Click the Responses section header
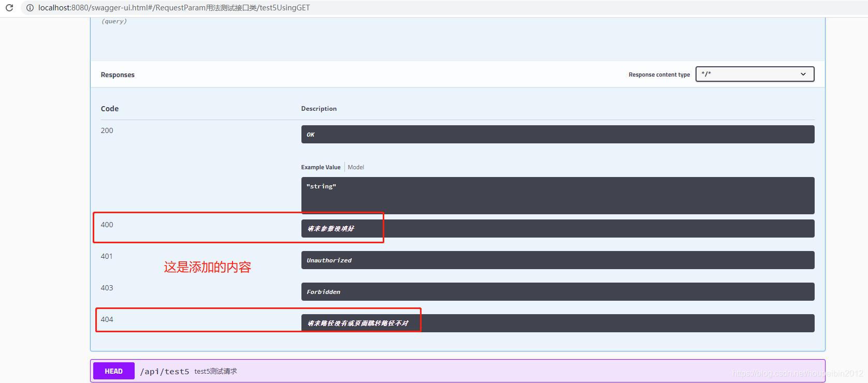Image resolution: width=868 pixels, height=383 pixels. (118, 75)
